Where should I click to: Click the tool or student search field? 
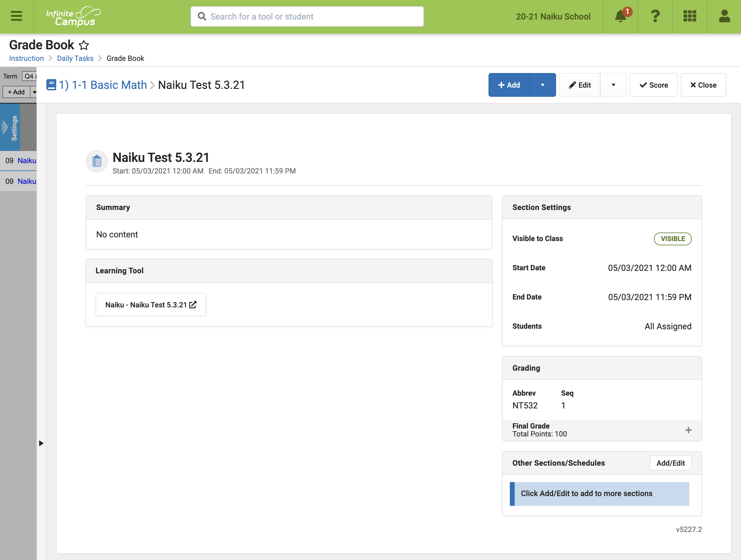pos(307,16)
